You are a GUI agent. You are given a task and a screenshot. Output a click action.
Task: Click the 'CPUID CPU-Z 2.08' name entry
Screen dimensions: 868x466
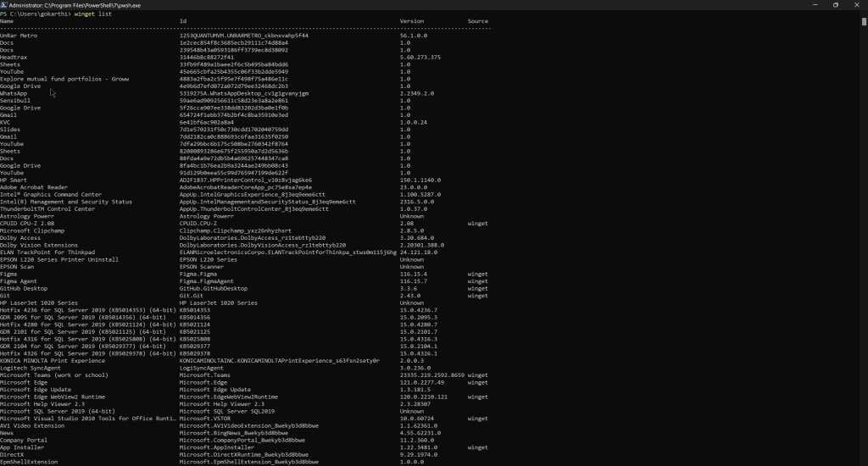point(27,223)
